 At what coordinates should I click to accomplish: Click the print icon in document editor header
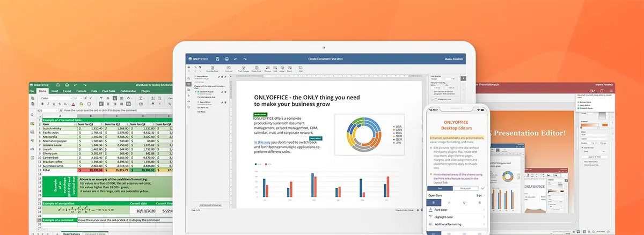[x=226, y=59]
